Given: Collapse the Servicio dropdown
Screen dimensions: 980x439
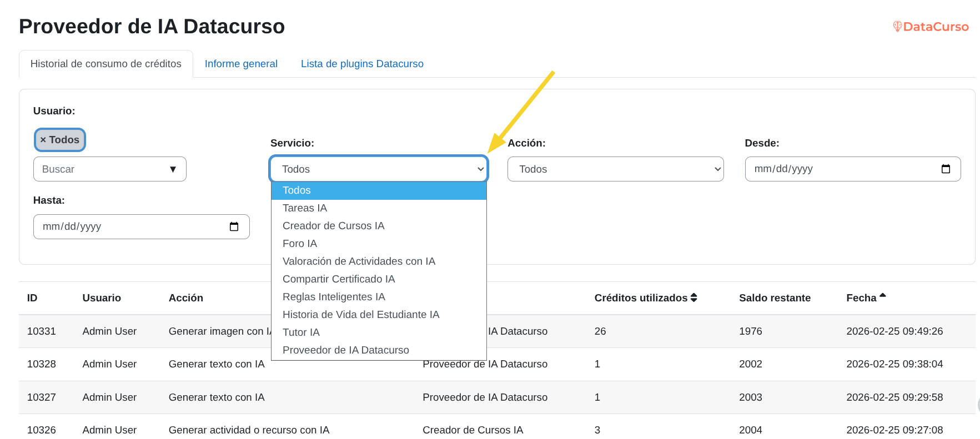Looking at the screenshot, I should [x=379, y=169].
